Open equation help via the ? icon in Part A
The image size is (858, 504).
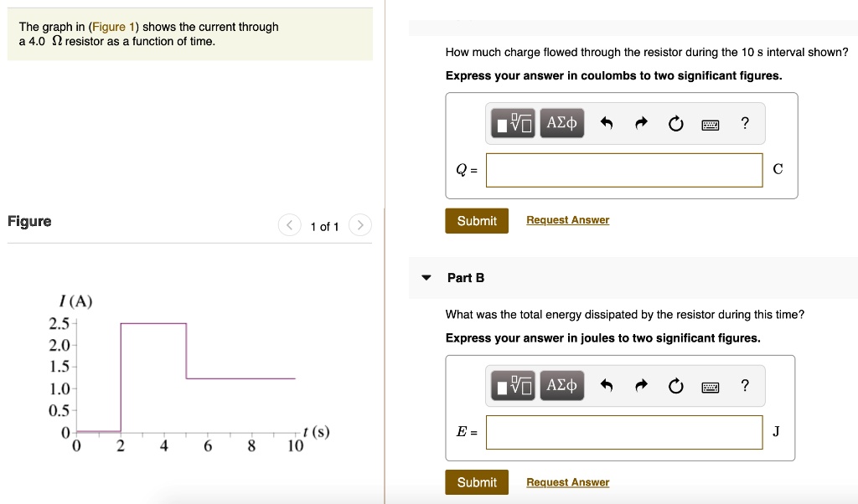[744, 122]
